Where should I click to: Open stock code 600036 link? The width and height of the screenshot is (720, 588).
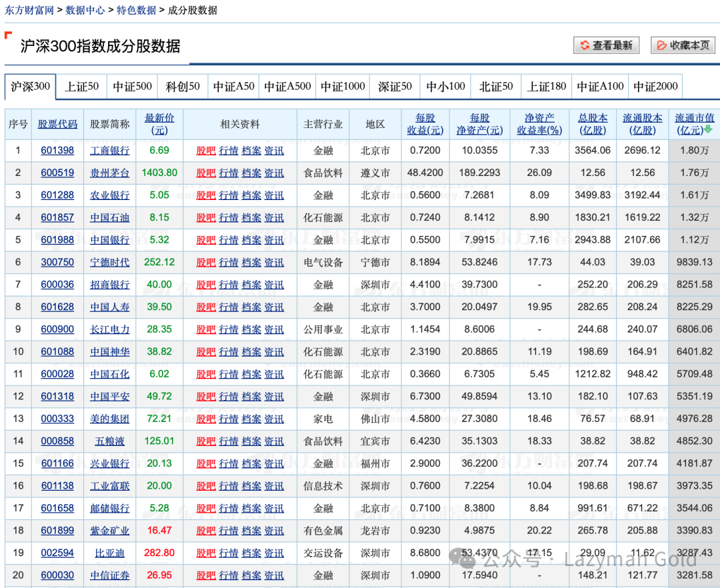[57, 285]
